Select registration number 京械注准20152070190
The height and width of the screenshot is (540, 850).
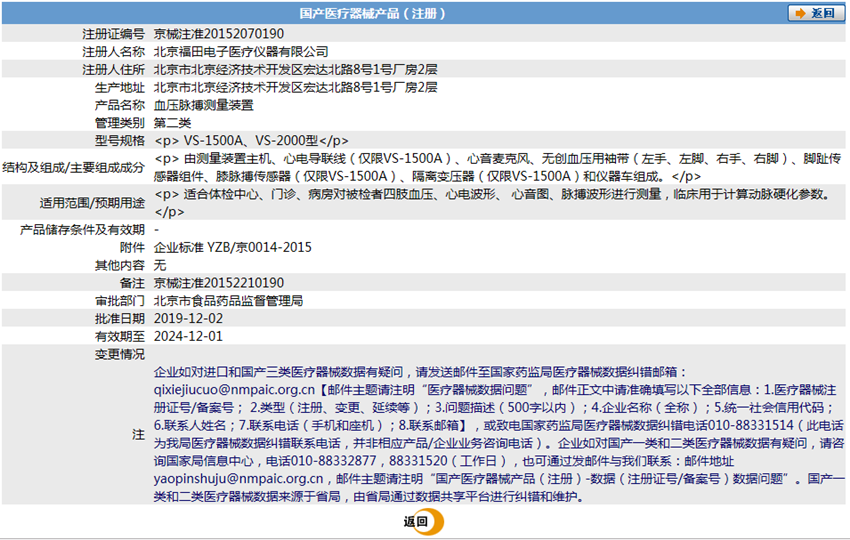click(218, 34)
